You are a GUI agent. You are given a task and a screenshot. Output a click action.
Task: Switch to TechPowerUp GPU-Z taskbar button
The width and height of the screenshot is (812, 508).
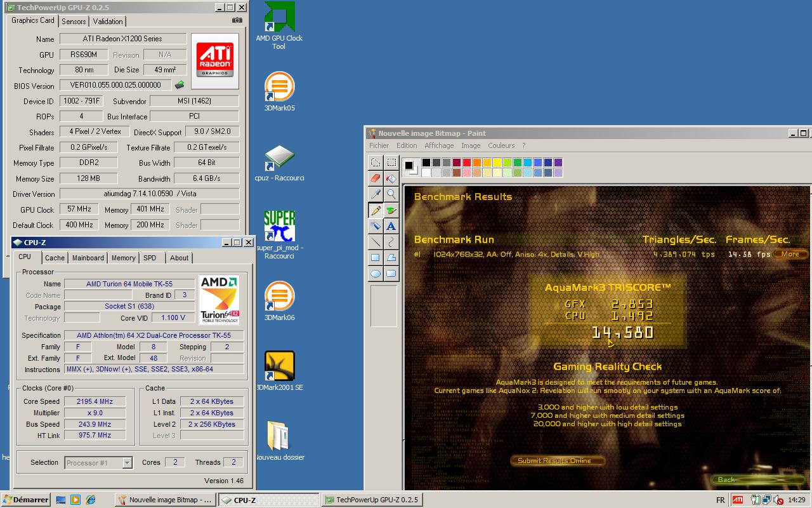372,500
